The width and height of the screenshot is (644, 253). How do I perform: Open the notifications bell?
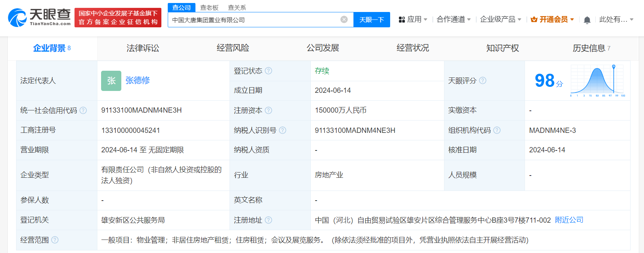587,20
